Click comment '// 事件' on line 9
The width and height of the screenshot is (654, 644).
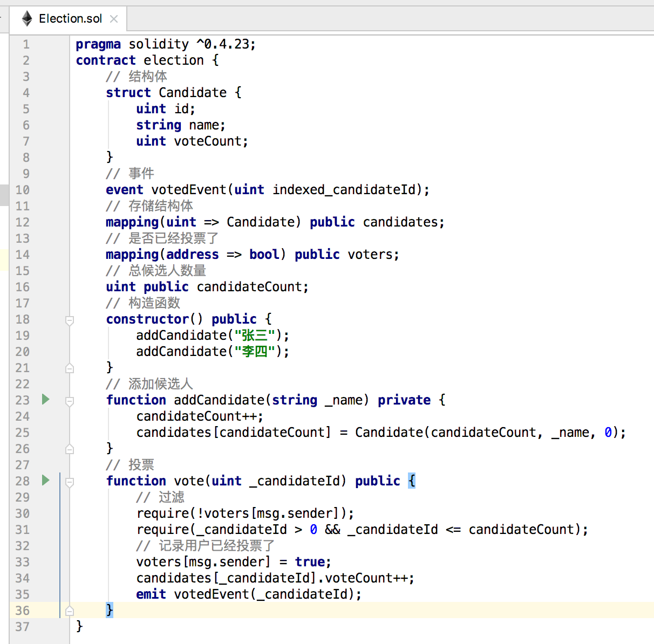tap(130, 174)
